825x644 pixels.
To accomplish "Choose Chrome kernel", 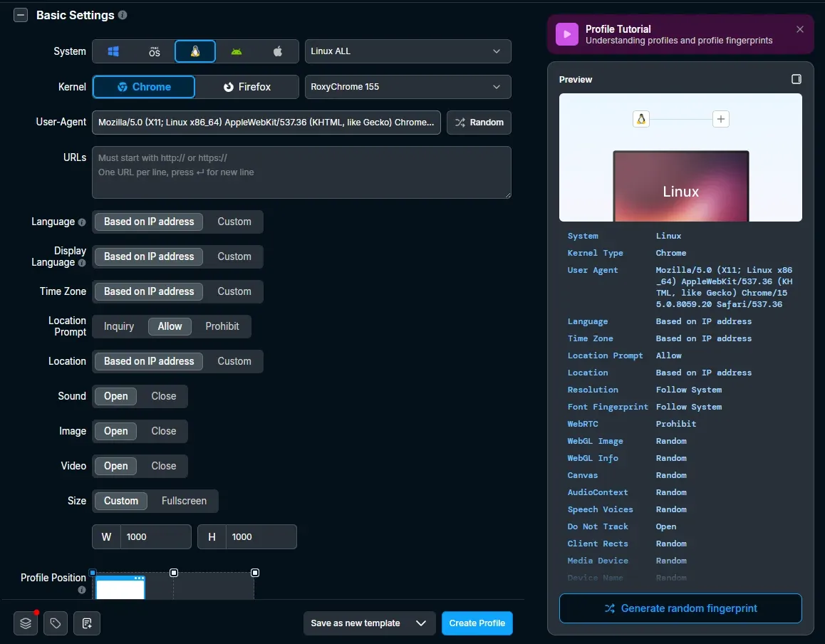I will click(144, 87).
